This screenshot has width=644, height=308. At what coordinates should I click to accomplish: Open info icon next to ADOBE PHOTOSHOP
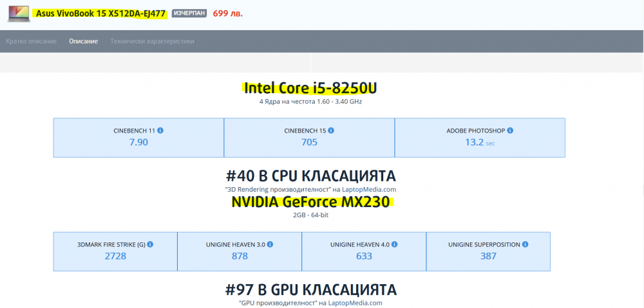coord(510,131)
